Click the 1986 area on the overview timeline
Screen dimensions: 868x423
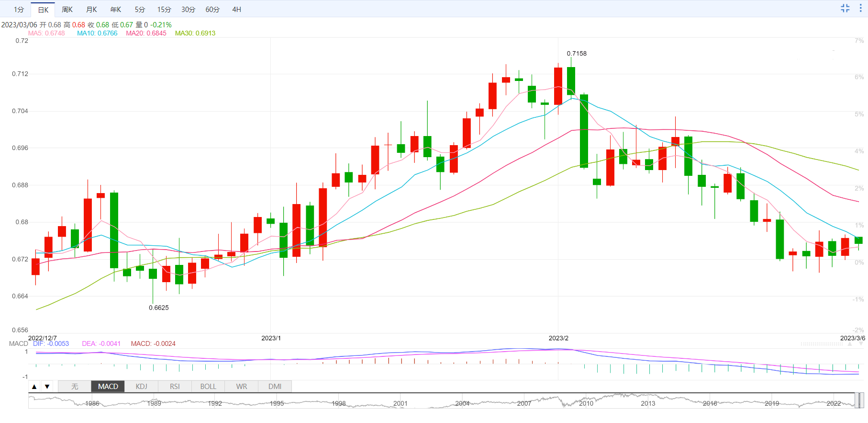tap(92, 403)
